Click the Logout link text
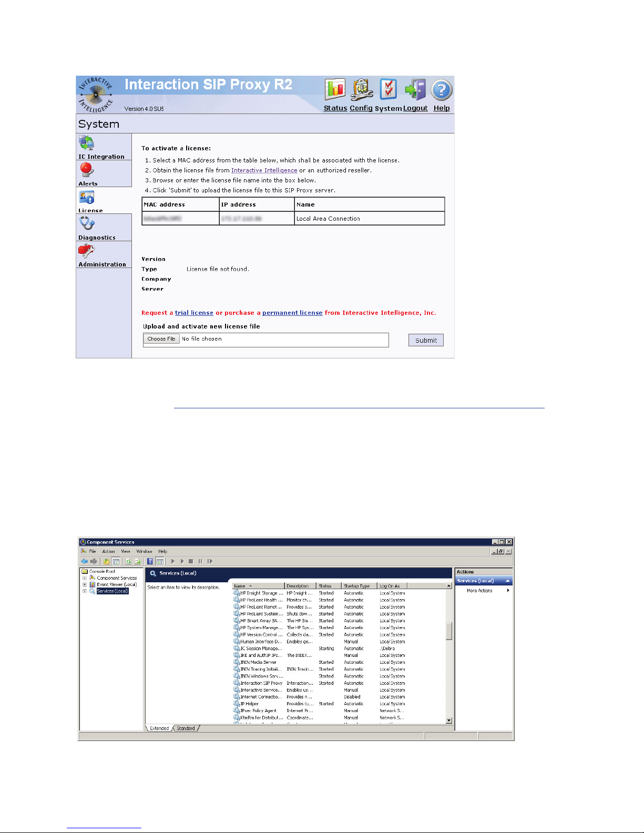This screenshot has height=833, width=644. pyautogui.click(x=415, y=108)
